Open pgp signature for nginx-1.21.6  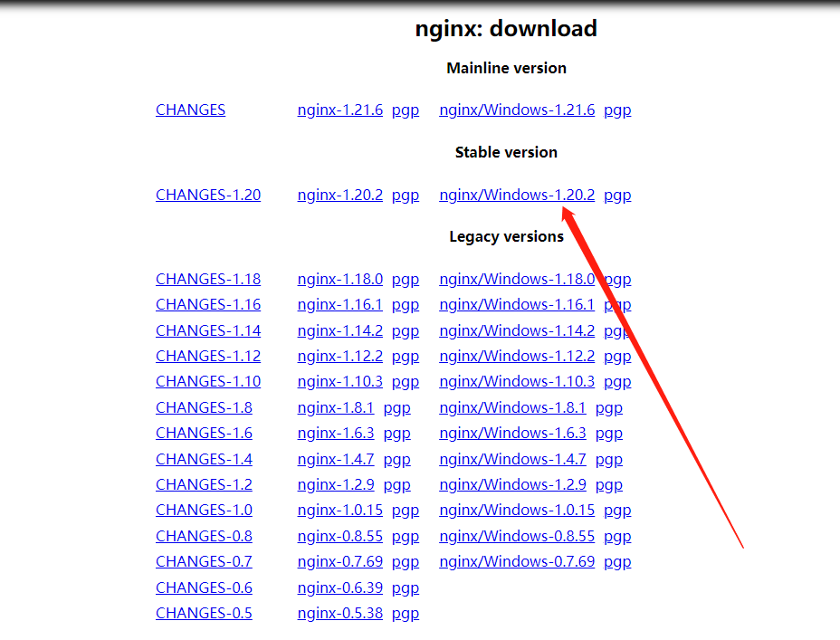pos(405,110)
